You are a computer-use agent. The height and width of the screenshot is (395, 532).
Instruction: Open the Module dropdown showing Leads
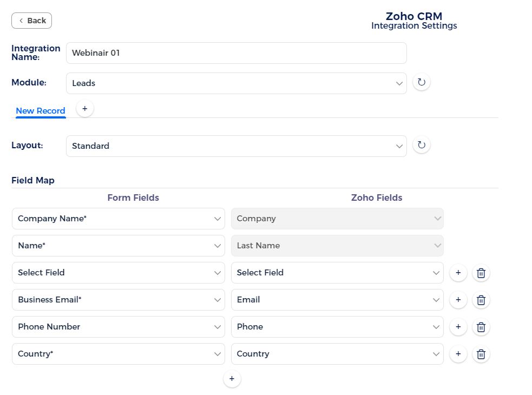click(236, 83)
